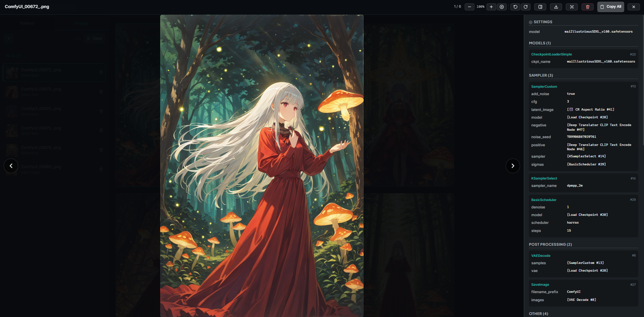Click the MODELS (1) section header
This screenshot has height=317, width=644.
[540, 43]
